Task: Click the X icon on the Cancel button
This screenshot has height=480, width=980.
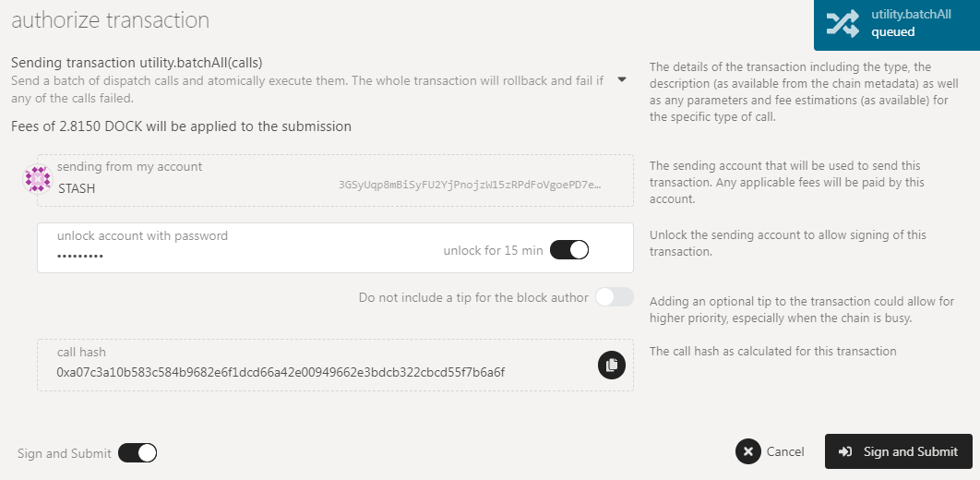Action: pyautogui.click(x=748, y=451)
